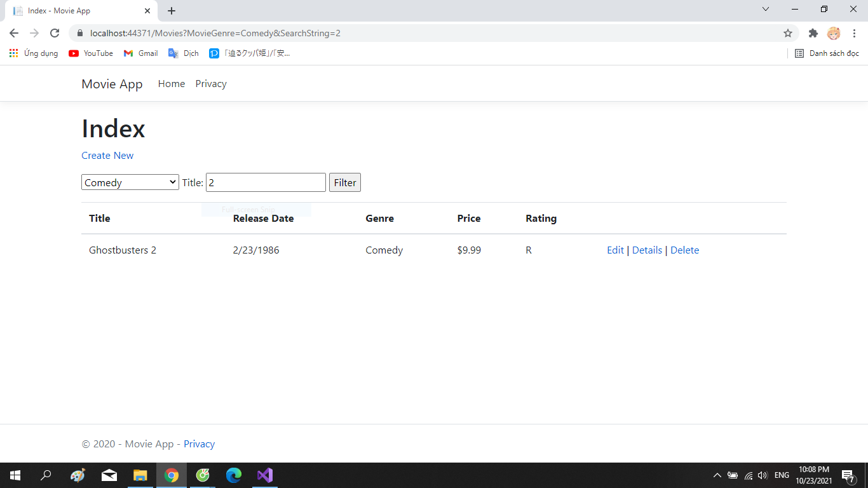Open the system volume control
868x488 pixels.
[762, 475]
